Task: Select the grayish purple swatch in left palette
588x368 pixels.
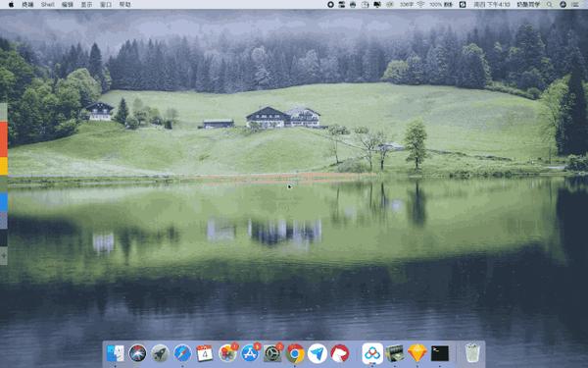Action: coord(4,220)
